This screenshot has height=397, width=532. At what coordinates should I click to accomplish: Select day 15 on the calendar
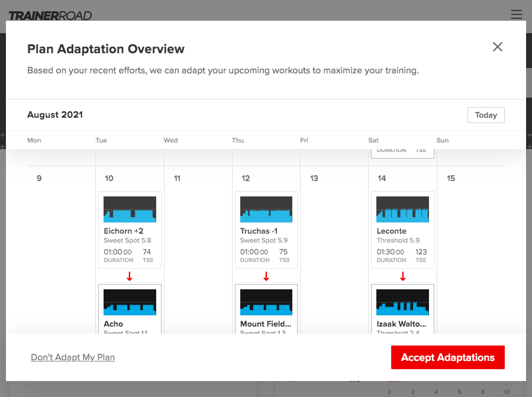click(x=451, y=179)
